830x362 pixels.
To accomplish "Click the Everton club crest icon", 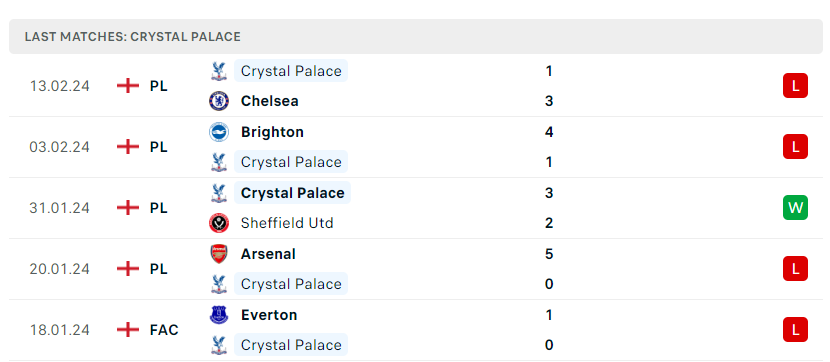I will point(219,315).
